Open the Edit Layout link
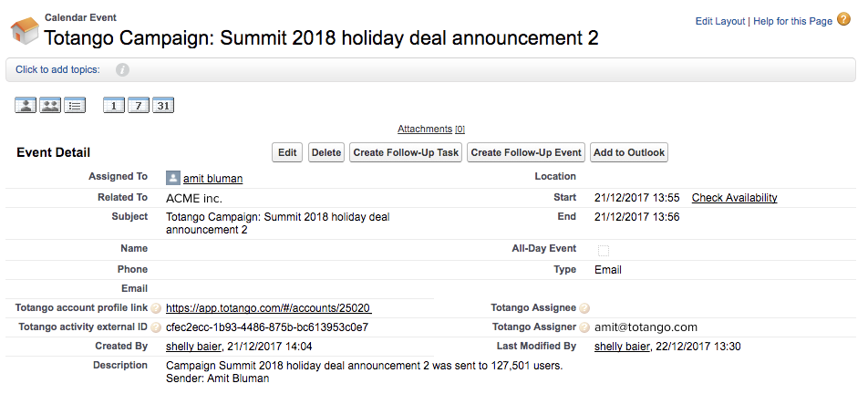The width and height of the screenshot is (868, 394). pos(720,21)
